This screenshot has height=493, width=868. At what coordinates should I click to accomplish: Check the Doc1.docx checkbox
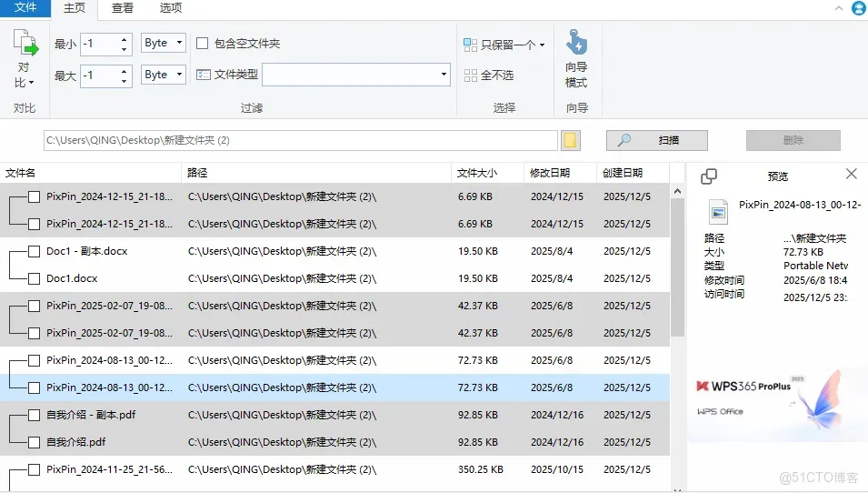[34, 278]
